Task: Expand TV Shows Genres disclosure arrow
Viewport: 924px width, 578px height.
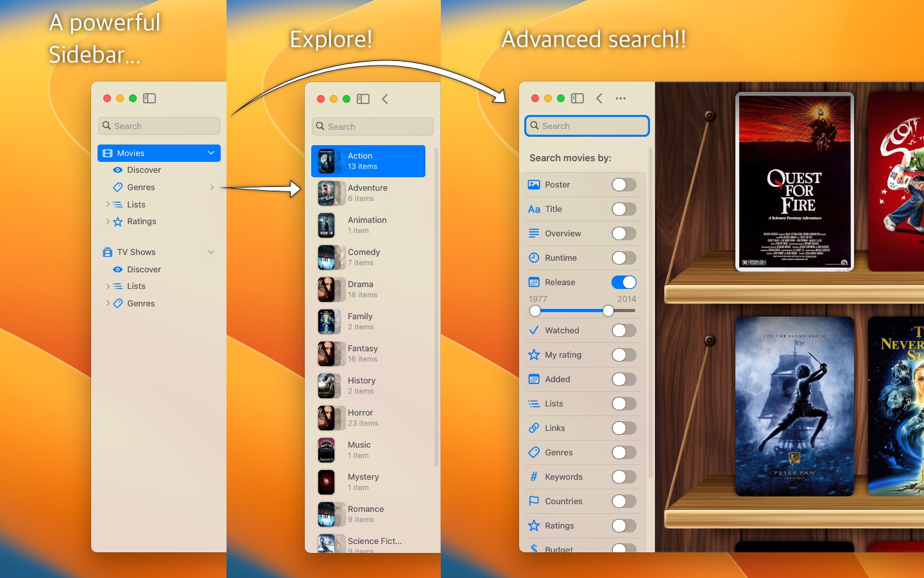Action: 107,304
